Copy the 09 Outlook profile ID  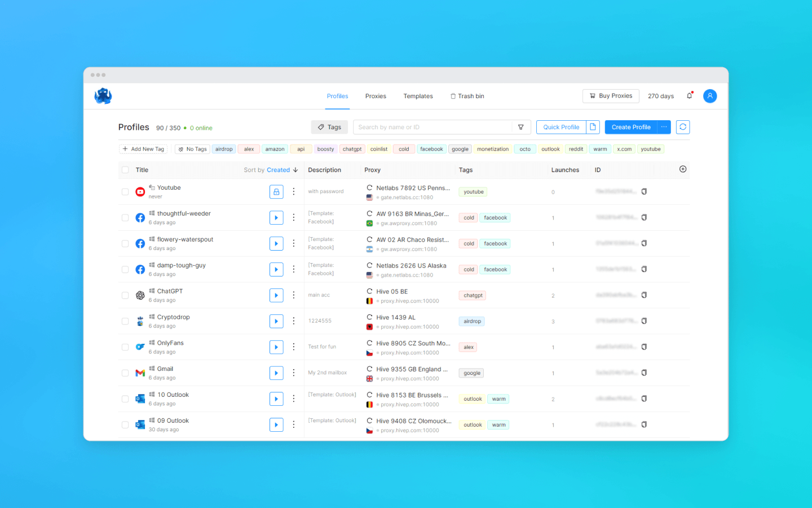click(644, 424)
